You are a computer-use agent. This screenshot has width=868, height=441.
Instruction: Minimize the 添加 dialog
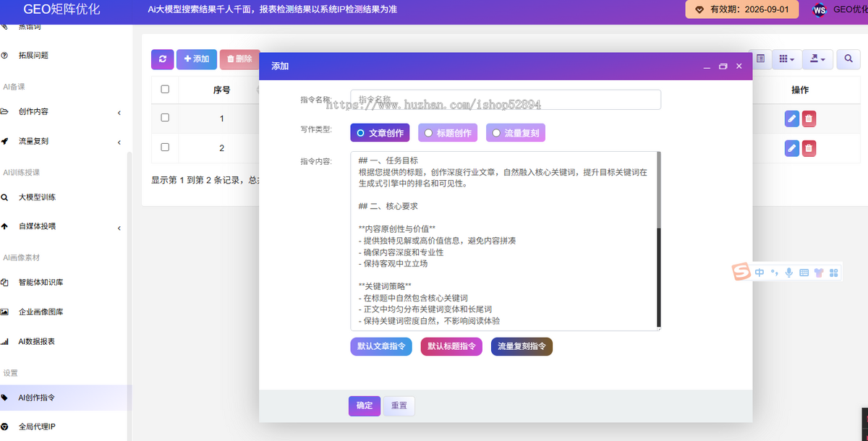coord(707,67)
